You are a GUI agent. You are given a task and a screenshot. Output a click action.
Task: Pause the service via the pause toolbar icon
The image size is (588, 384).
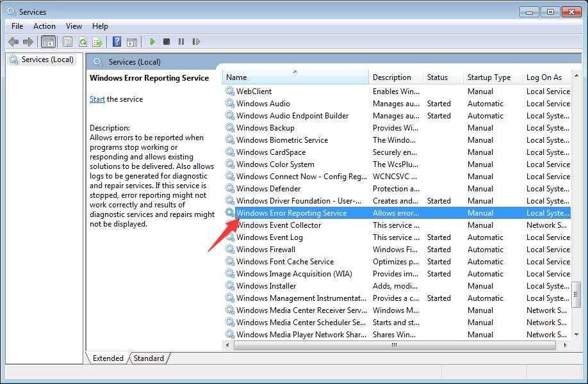pyautogui.click(x=181, y=42)
